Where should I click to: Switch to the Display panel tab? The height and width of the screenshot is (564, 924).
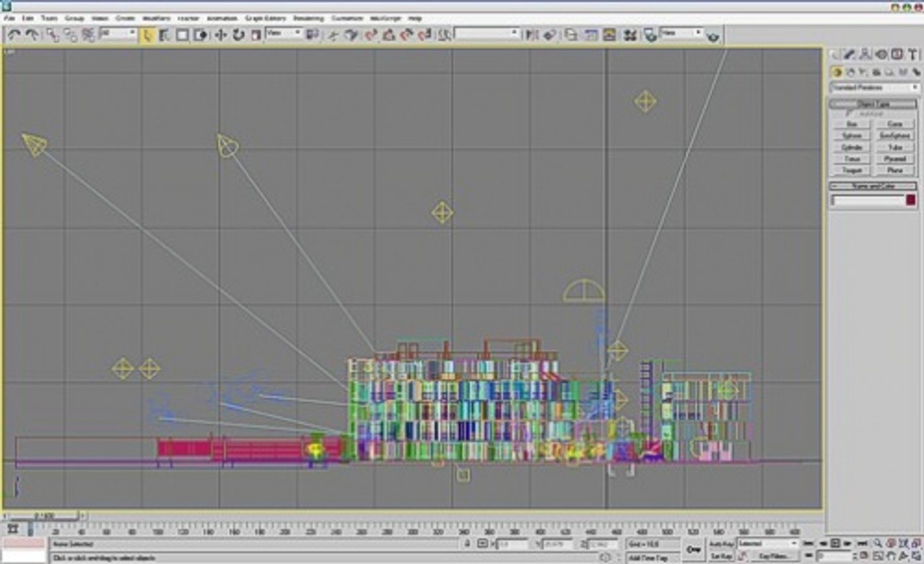coord(897,54)
